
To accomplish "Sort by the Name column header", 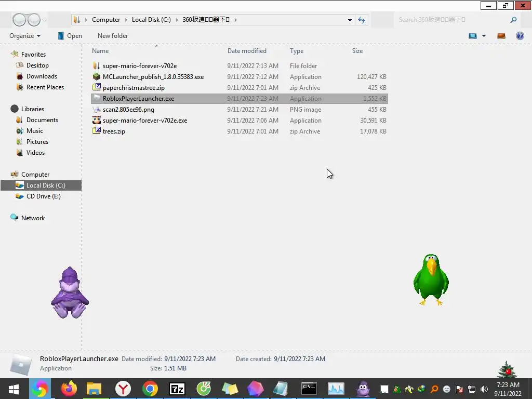I will point(100,51).
